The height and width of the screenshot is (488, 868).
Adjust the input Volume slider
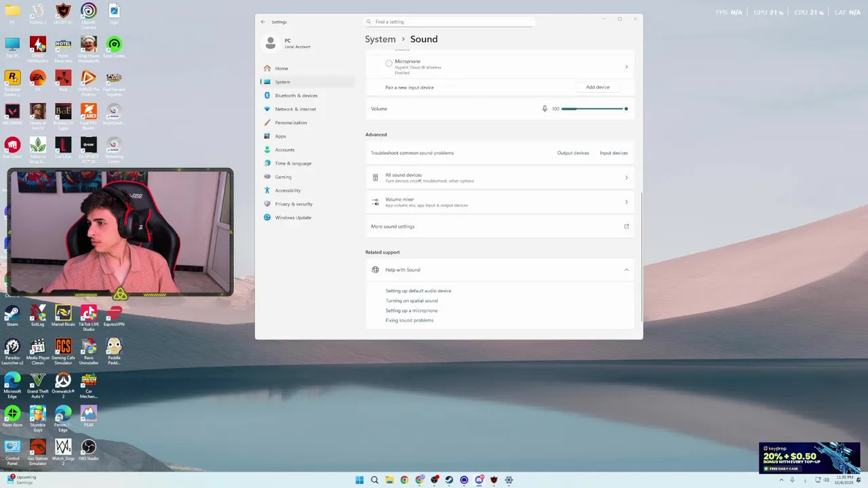pyautogui.click(x=594, y=108)
